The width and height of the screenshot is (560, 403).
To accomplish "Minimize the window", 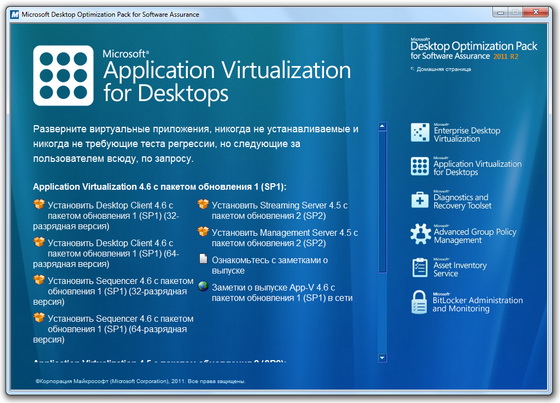I will (x=501, y=13).
